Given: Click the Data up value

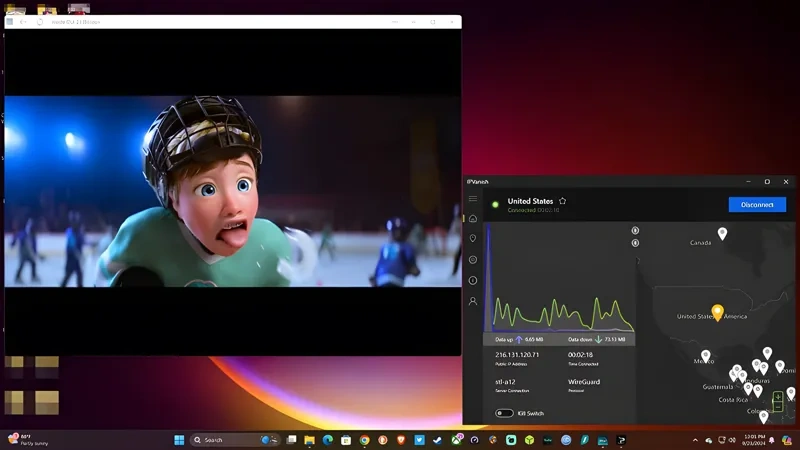Looking at the screenshot, I should [x=534, y=339].
